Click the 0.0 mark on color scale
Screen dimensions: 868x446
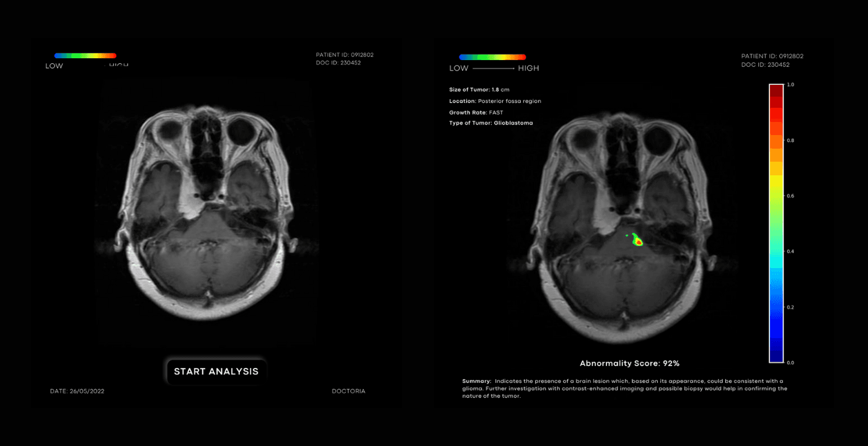tap(790, 362)
